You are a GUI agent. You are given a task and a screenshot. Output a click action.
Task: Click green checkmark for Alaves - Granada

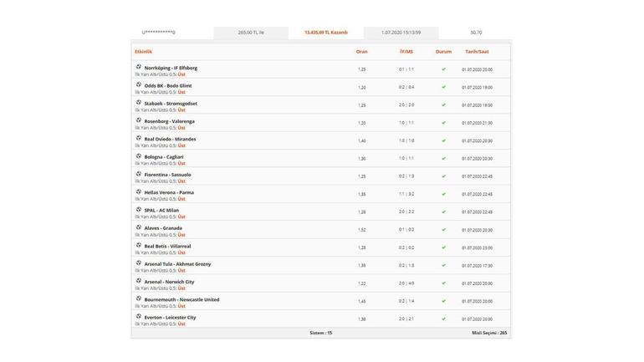pyautogui.click(x=444, y=230)
